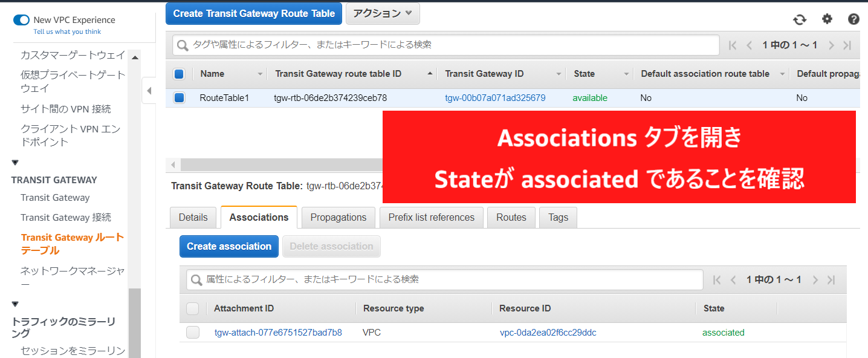Go to previous page in associations pager
The image size is (868, 358).
click(x=734, y=280)
